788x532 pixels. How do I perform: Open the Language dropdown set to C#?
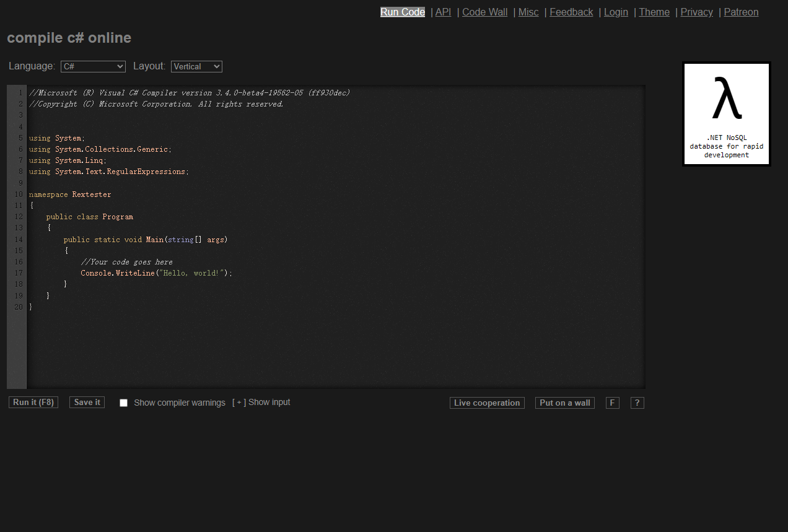(x=93, y=66)
